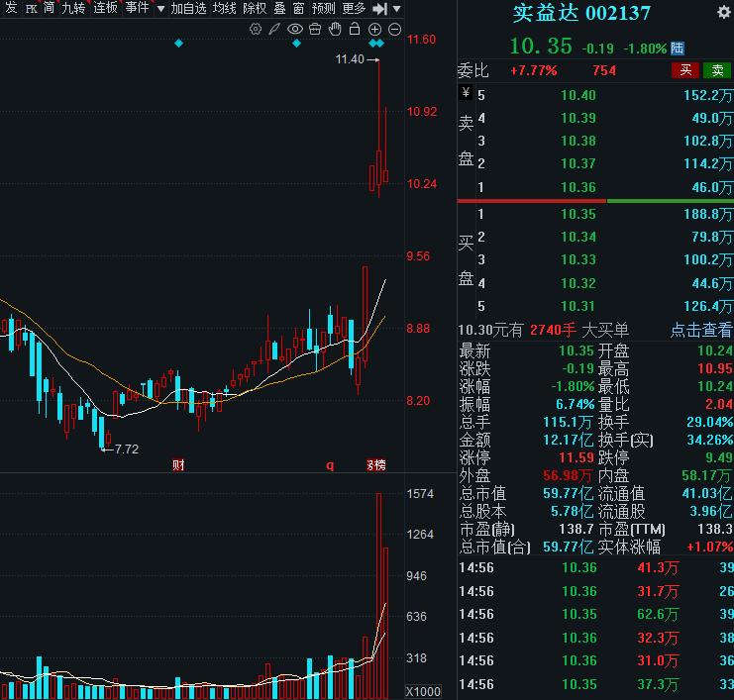Screen dimensions: 734x700
Task: Toggle the eye visibility icon
Action: coord(295,29)
